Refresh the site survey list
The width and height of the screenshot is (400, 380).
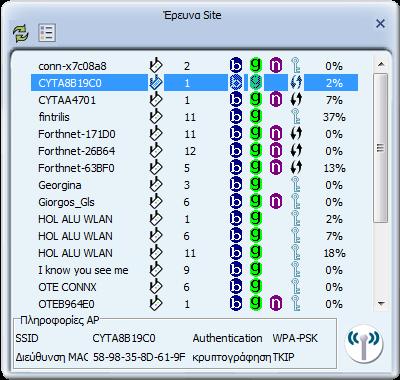(x=21, y=33)
